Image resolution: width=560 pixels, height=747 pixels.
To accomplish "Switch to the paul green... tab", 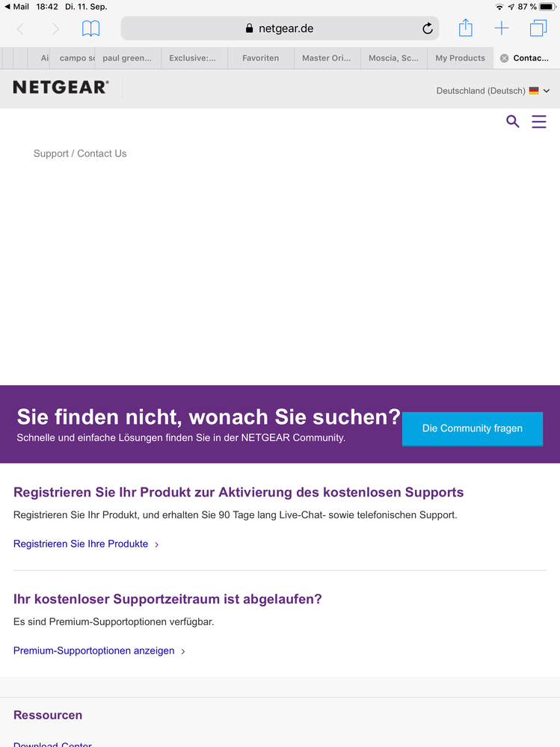I will click(128, 58).
